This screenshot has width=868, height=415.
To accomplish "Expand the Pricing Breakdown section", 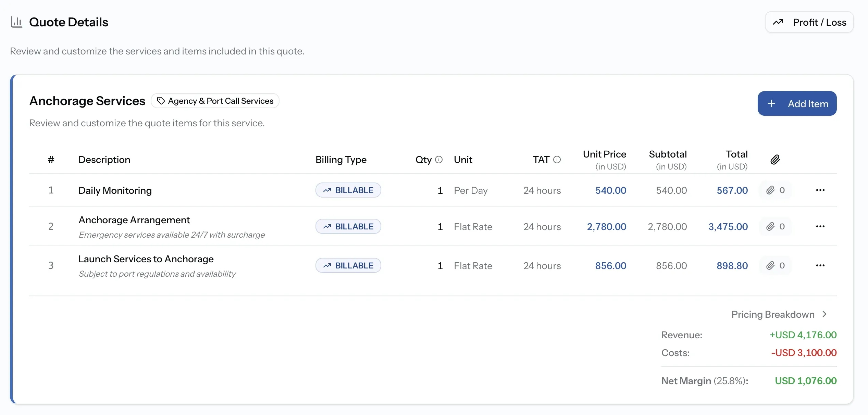I will tap(779, 315).
